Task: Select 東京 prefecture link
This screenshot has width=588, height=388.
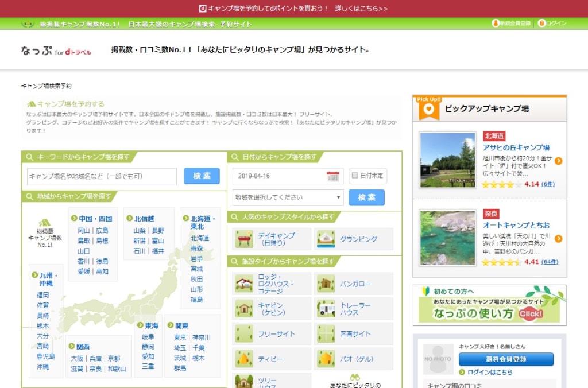Action: 180,337
